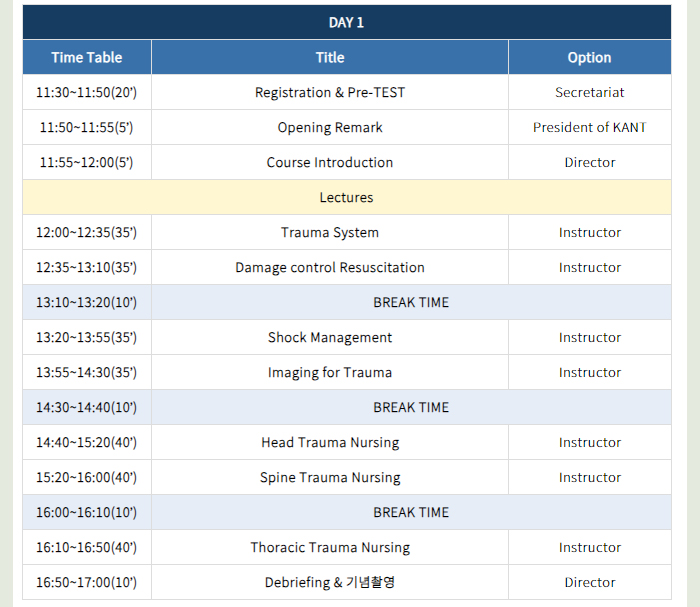
Task: Click the Option column header
Action: (590, 57)
